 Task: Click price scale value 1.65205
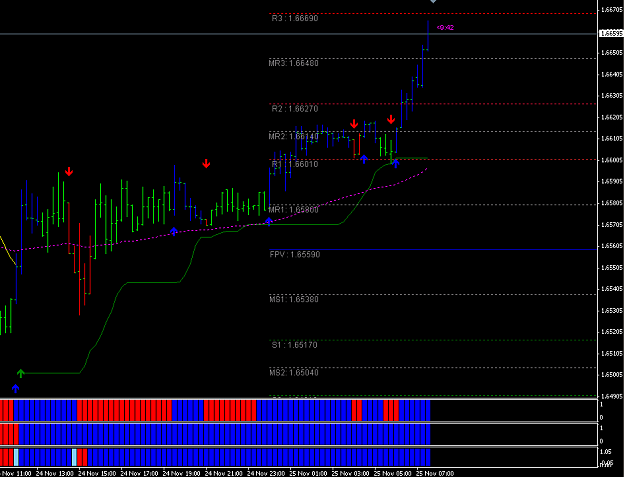tap(611, 332)
